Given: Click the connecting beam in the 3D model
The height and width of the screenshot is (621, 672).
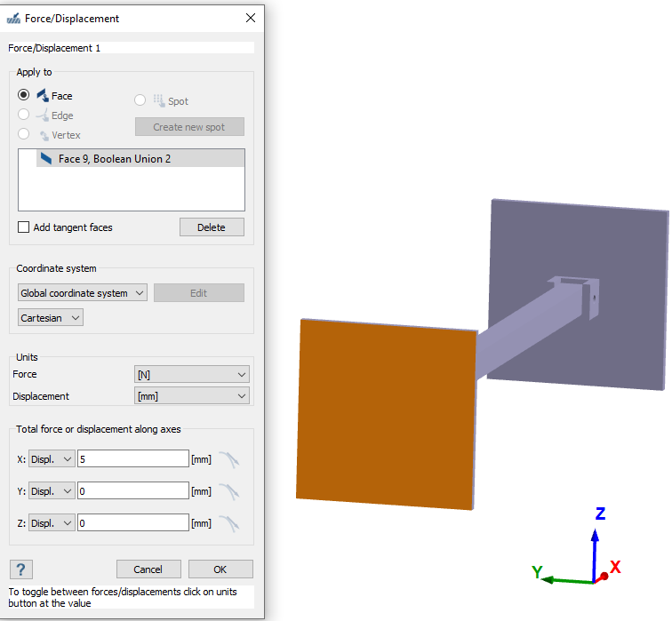Looking at the screenshot, I should tap(529, 328).
